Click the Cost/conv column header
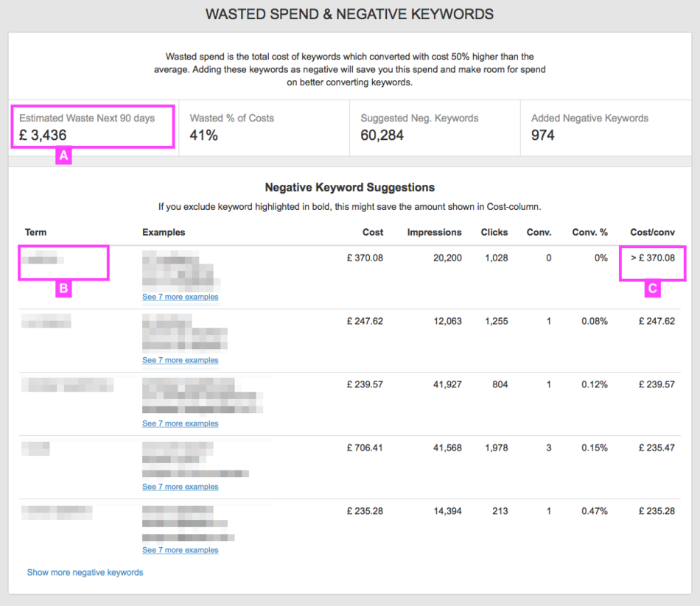This screenshot has width=700, height=606. point(653,232)
